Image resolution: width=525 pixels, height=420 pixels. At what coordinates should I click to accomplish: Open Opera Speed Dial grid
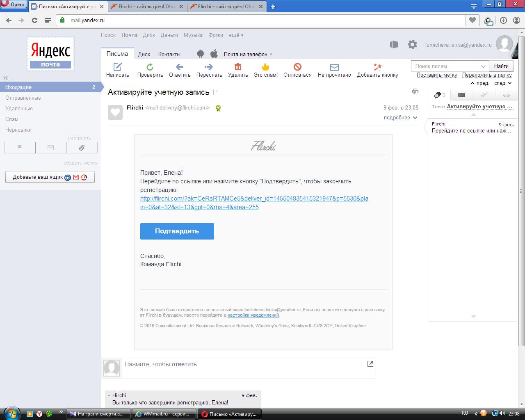48,20
